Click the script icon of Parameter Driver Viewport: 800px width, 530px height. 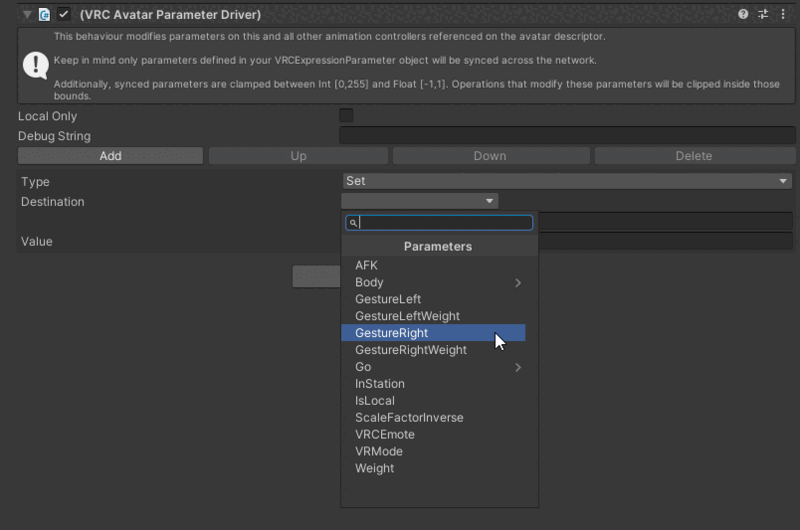(x=45, y=15)
